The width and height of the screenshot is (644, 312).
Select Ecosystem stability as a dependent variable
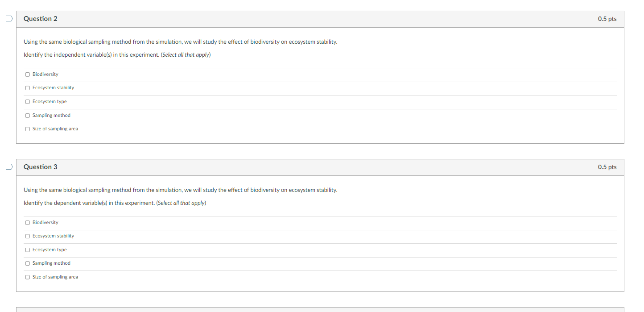pyautogui.click(x=27, y=236)
